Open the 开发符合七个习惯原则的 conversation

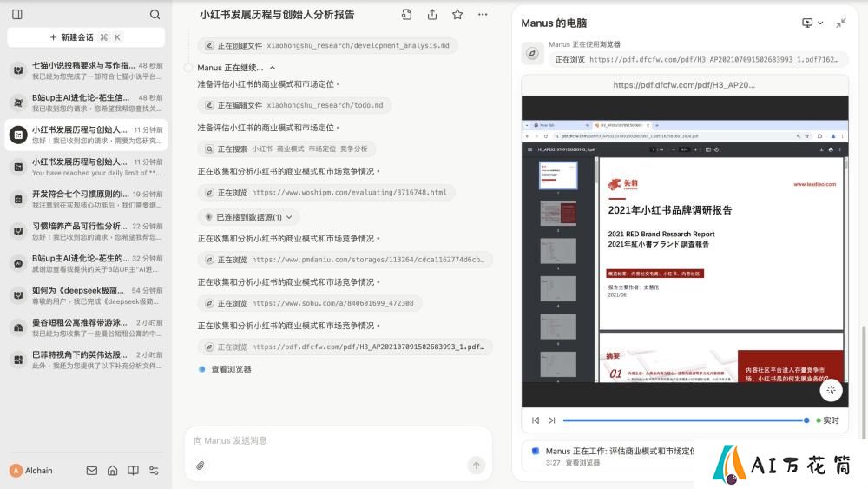coord(86,199)
